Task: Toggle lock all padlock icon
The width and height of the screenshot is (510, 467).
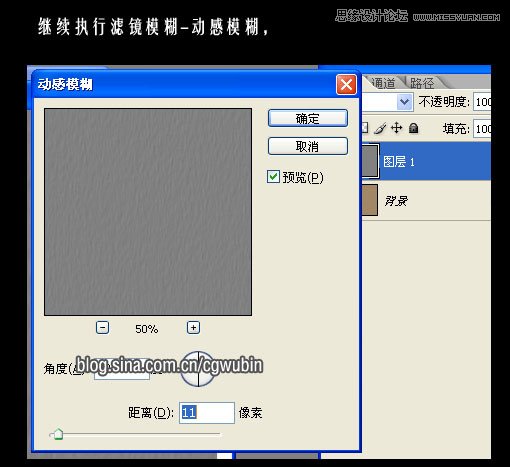Action: click(x=413, y=128)
